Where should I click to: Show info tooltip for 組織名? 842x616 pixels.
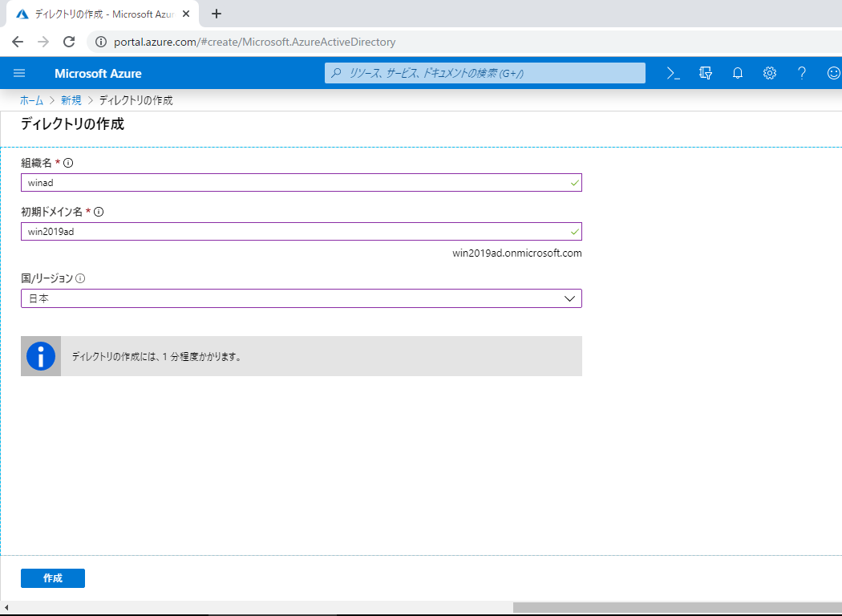click(x=68, y=163)
